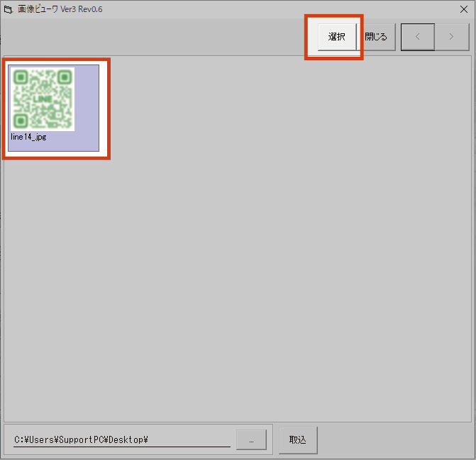Viewport: 476px width, 460px height.
Task: Click the 選択 (Select) button
Action: pos(337,37)
